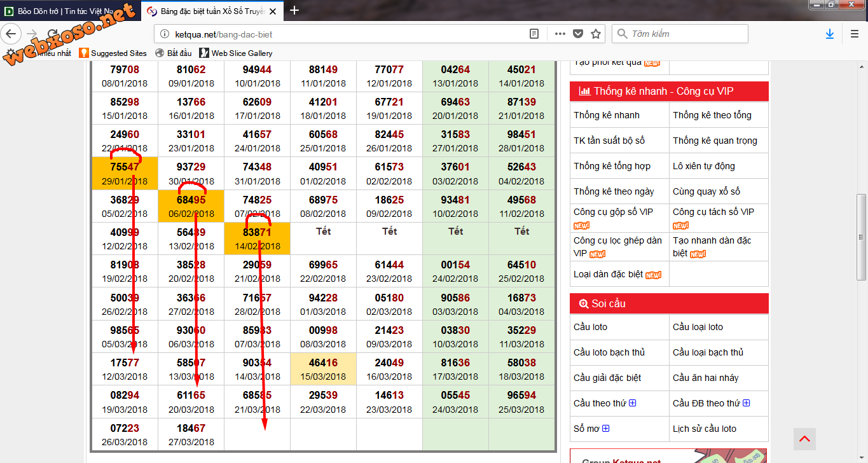Expand the Cầu ĐB theo thứ plus
Image resolution: width=868 pixels, height=463 pixels.
pos(746,403)
